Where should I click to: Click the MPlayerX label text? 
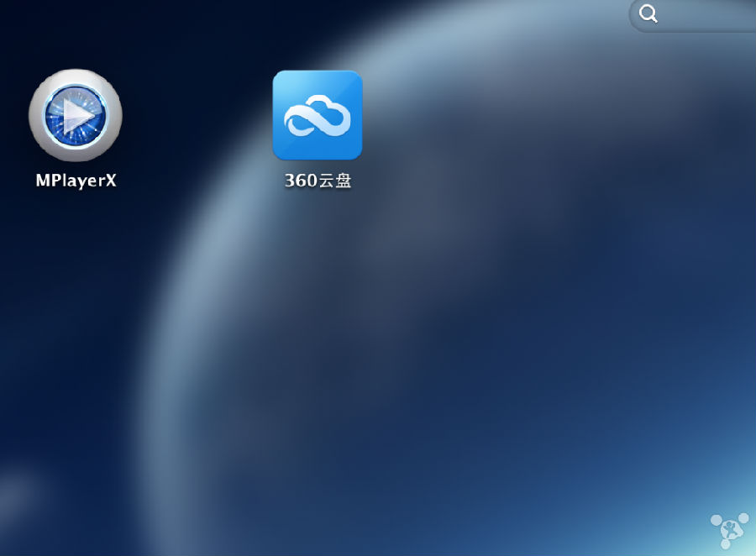point(76,178)
